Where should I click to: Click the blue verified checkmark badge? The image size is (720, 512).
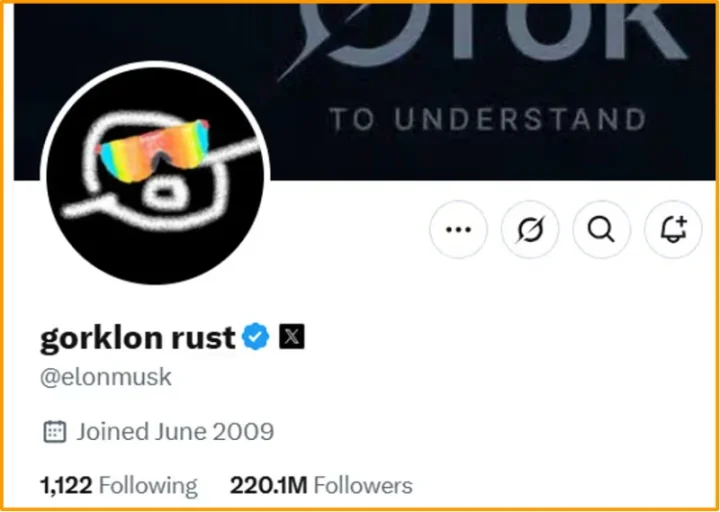tap(256, 337)
